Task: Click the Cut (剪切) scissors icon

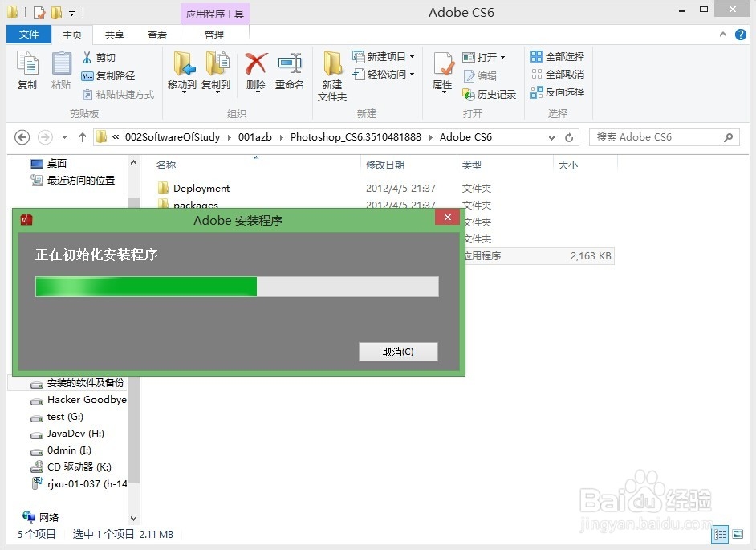Action: click(87, 58)
